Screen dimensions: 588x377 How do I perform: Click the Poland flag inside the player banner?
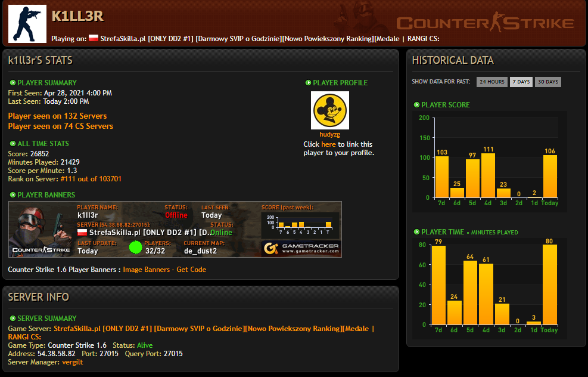[x=82, y=233]
